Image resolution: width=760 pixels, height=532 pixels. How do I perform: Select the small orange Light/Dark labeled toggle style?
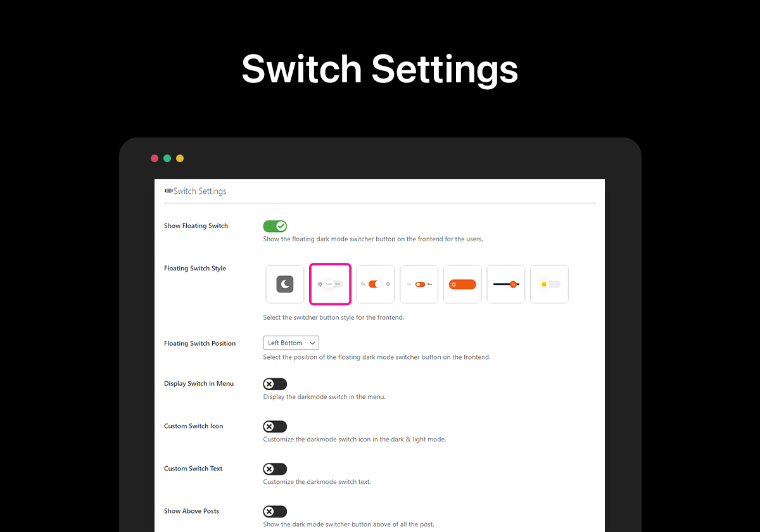(419, 284)
